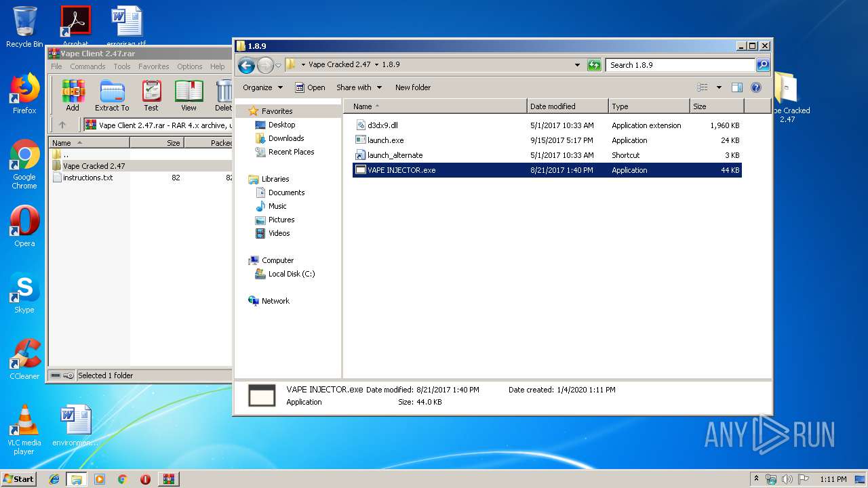Select the launch.exe file
Viewport: 868px width, 488px height.
[x=547, y=140]
